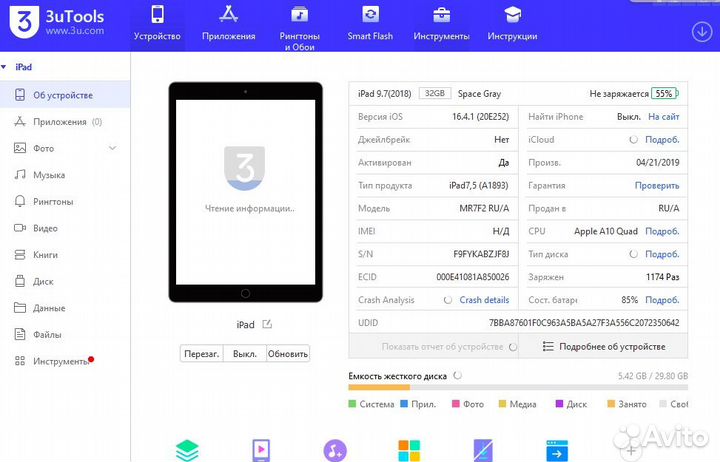
Task: Click the На сайт link
Action: click(x=664, y=117)
